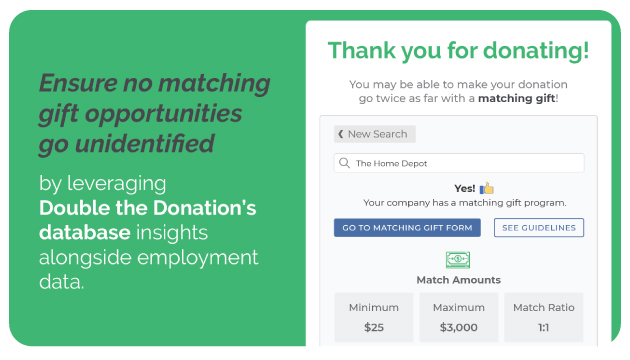630x360 pixels.
Task: Select the Minimum $25 match box
Action: 374,317
